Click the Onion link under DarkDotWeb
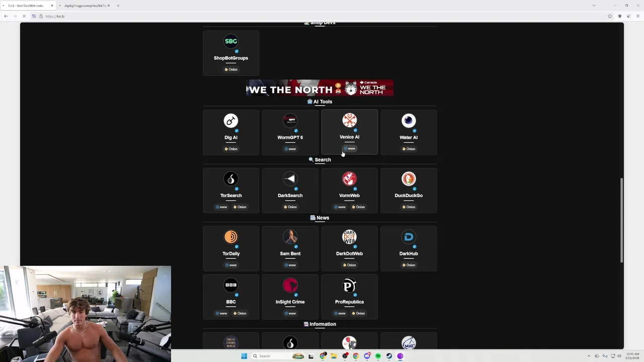Screen dimensions: 644x362 (350, 265)
